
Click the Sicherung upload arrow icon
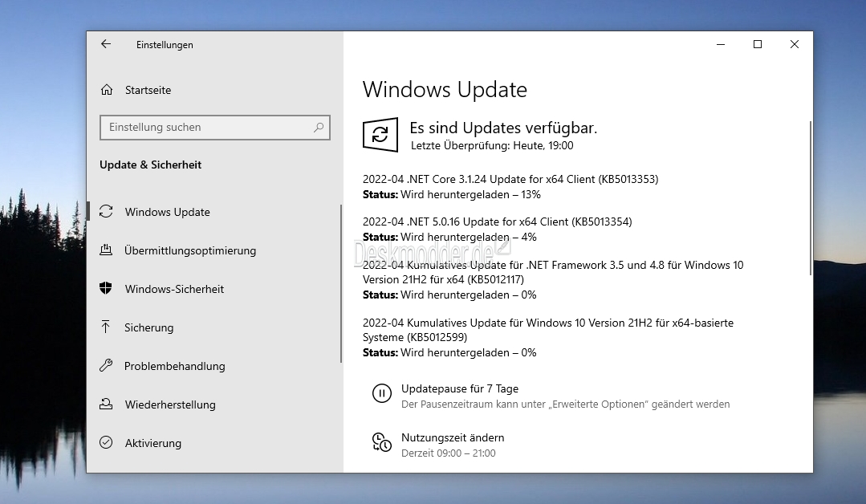tap(106, 327)
